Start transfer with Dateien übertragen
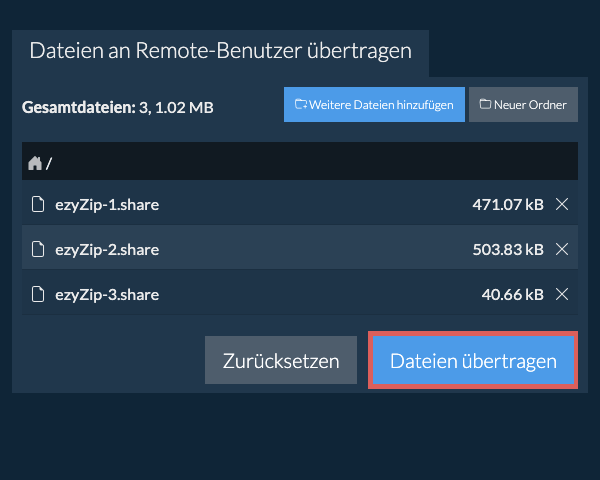Viewport: 600px width, 480px height. [473, 360]
